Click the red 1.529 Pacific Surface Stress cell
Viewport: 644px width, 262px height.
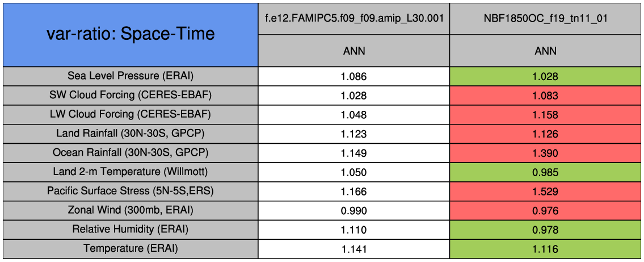click(545, 192)
